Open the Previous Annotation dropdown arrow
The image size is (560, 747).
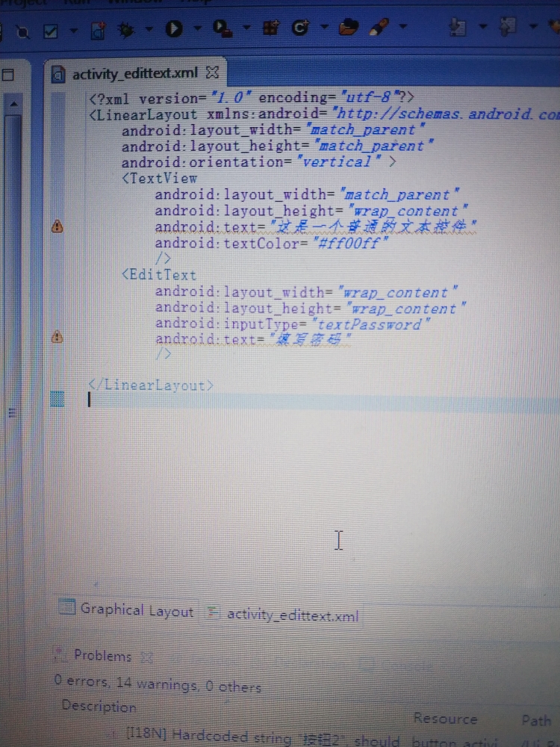coord(533,25)
